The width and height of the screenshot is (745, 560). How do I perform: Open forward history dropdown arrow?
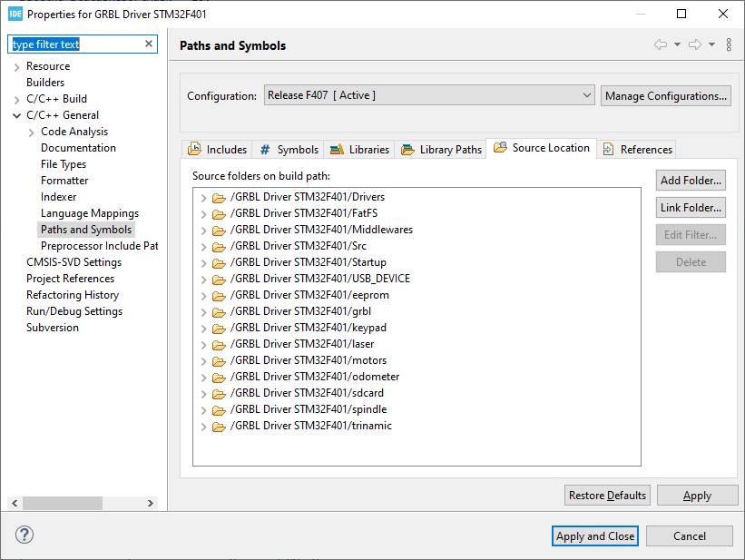(x=711, y=44)
